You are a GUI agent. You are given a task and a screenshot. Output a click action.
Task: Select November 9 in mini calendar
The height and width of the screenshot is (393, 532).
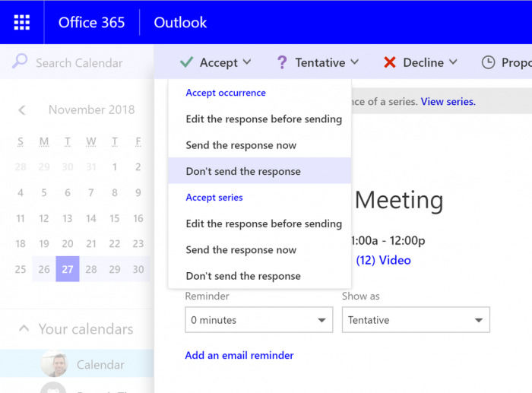138,192
